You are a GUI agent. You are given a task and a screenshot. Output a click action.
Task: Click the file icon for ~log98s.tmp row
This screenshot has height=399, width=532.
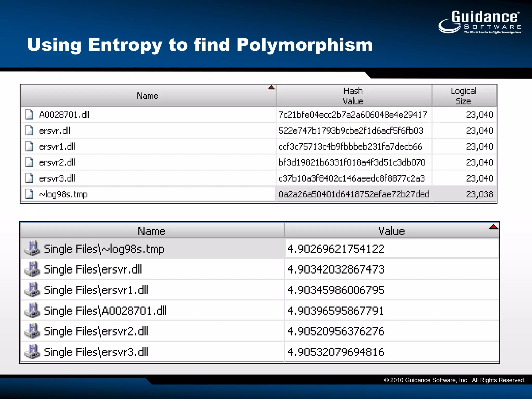pyautogui.click(x=29, y=194)
